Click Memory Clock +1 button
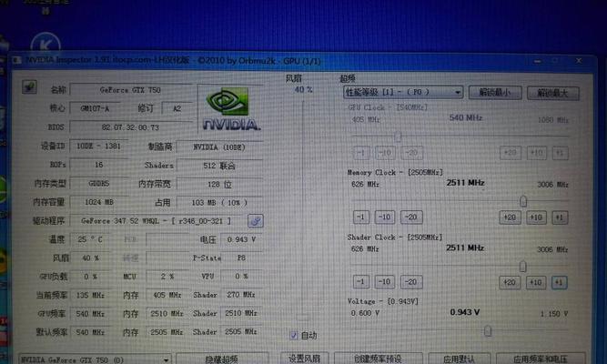Screen dimensions: 607x364 560,217
